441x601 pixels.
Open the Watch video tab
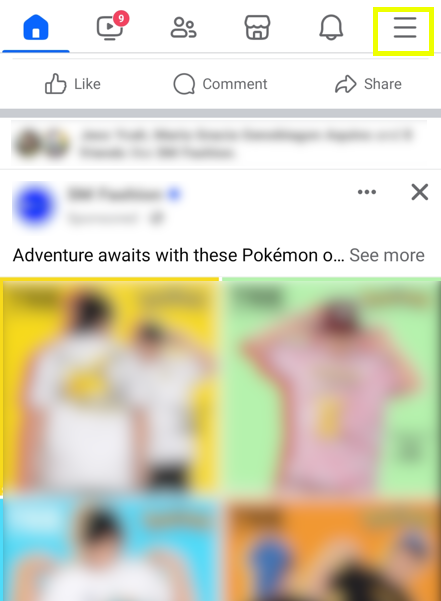(x=110, y=27)
